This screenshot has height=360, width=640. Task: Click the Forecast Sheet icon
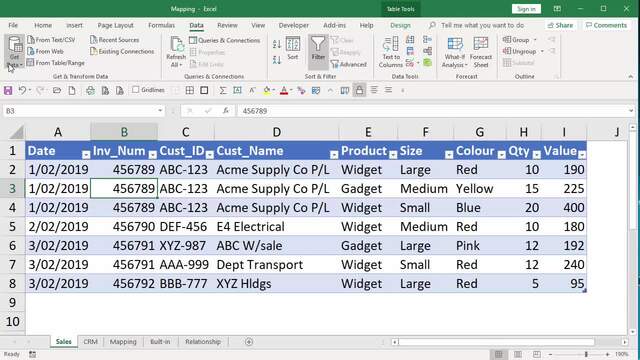tap(481, 52)
